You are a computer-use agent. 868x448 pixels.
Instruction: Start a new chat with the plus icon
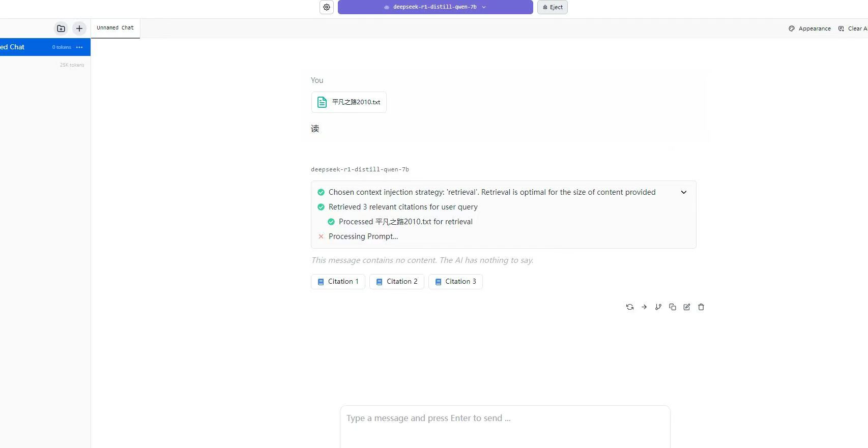click(79, 28)
